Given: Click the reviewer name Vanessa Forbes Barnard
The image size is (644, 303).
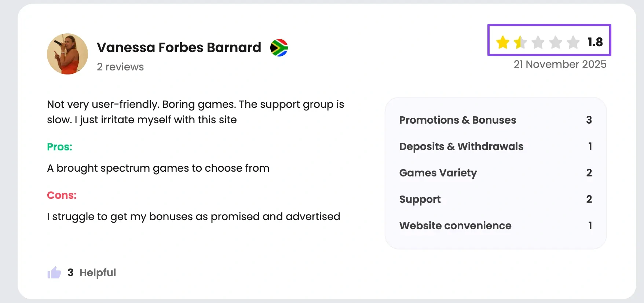Looking at the screenshot, I should tap(179, 48).
